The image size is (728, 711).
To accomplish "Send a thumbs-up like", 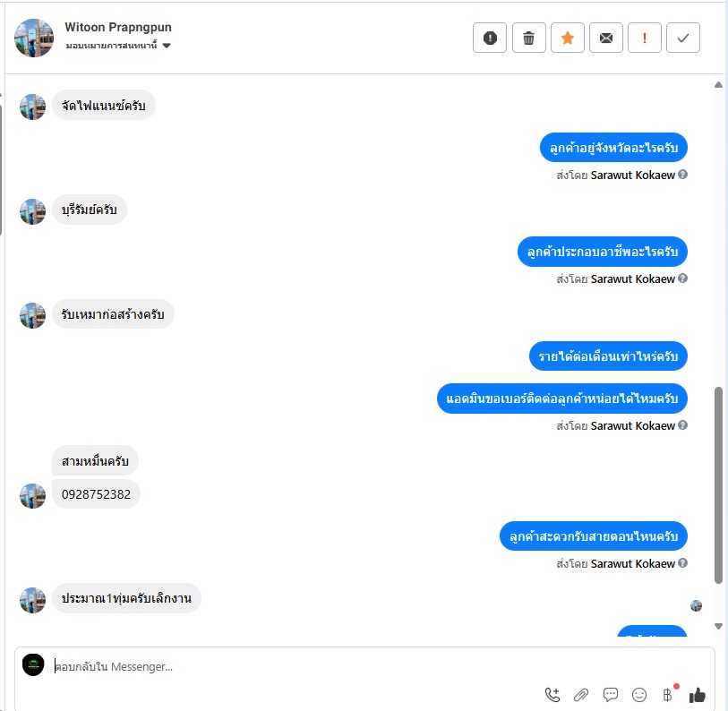I will tap(697, 695).
